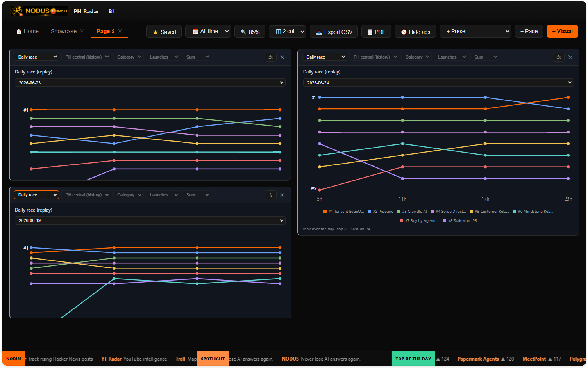Click the PH Radar — BI title
Screen dimensions: 588x368
(94, 11)
